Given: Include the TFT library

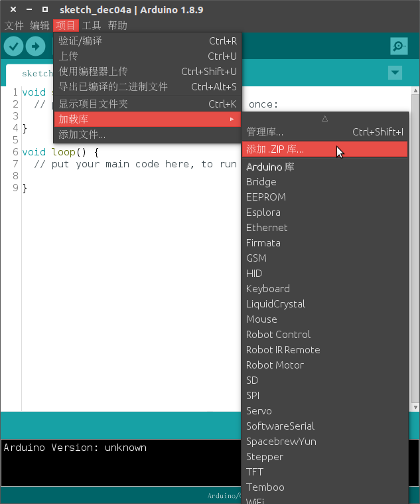Looking at the screenshot, I should (324, 472).
